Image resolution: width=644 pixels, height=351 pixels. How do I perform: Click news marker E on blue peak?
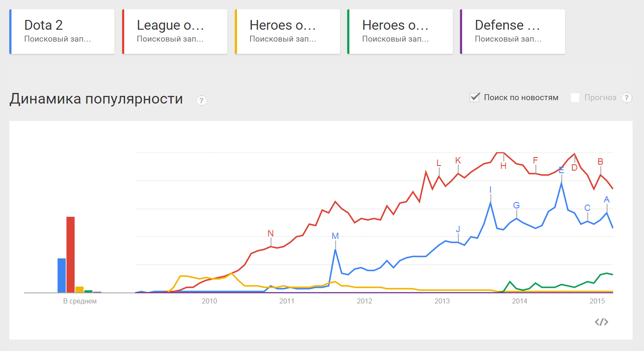tap(561, 170)
